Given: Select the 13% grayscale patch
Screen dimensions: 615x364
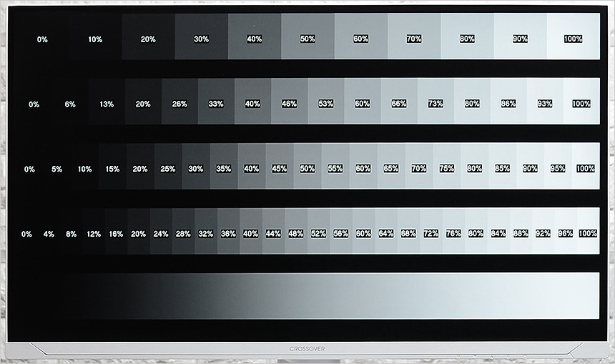Looking at the screenshot, I should click(x=107, y=104).
